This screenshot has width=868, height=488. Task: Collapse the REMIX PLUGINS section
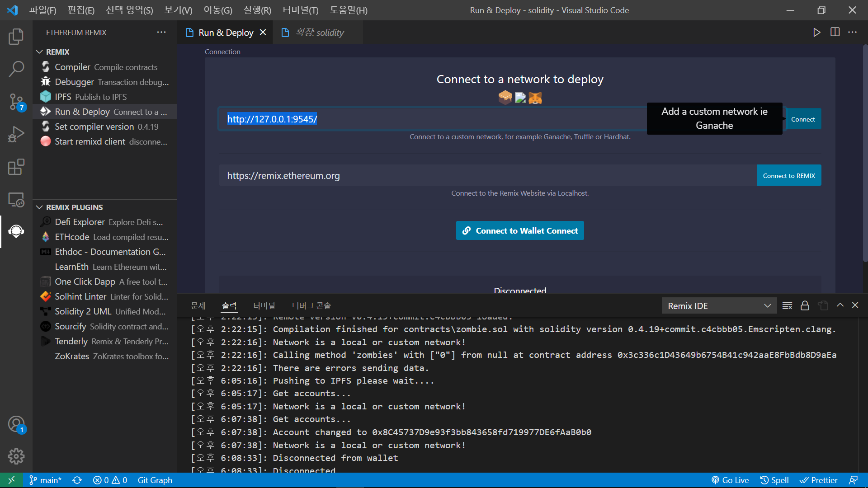click(x=40, y=207)
